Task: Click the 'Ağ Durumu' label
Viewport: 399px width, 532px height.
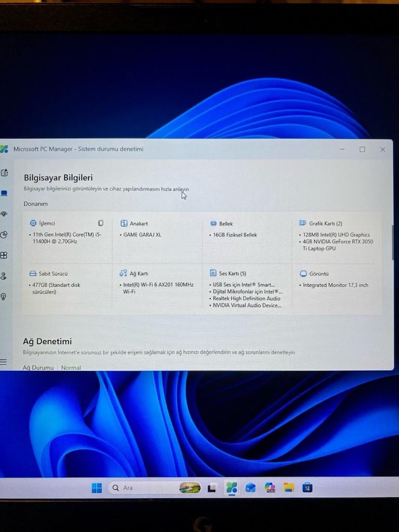Action: click(x=38, y=367)
